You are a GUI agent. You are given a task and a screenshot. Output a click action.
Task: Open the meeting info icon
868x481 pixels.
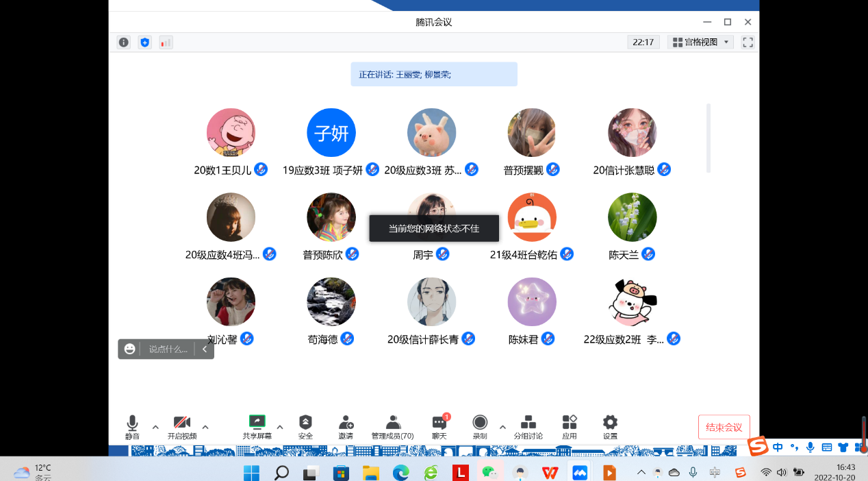[x=123, y=42]
